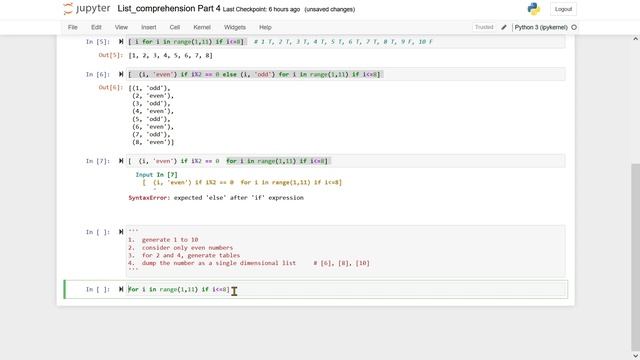Click the Python logo icon
This screenshot has height=360, width=640.
pyautogui.click(x=533, y=9)
